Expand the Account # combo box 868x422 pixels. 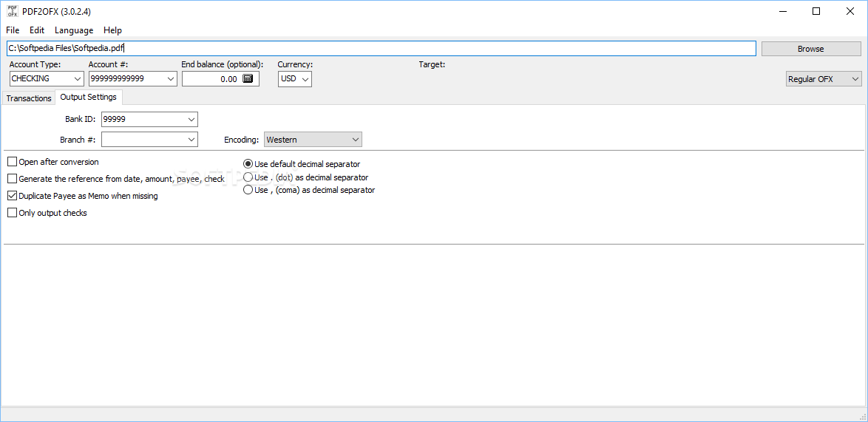(171, 79)
